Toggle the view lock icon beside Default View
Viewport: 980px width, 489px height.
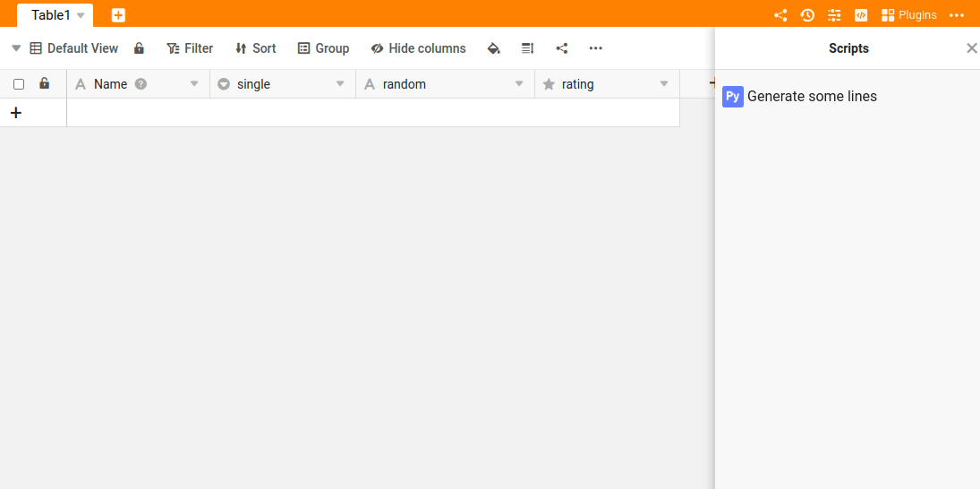(139, 48)
